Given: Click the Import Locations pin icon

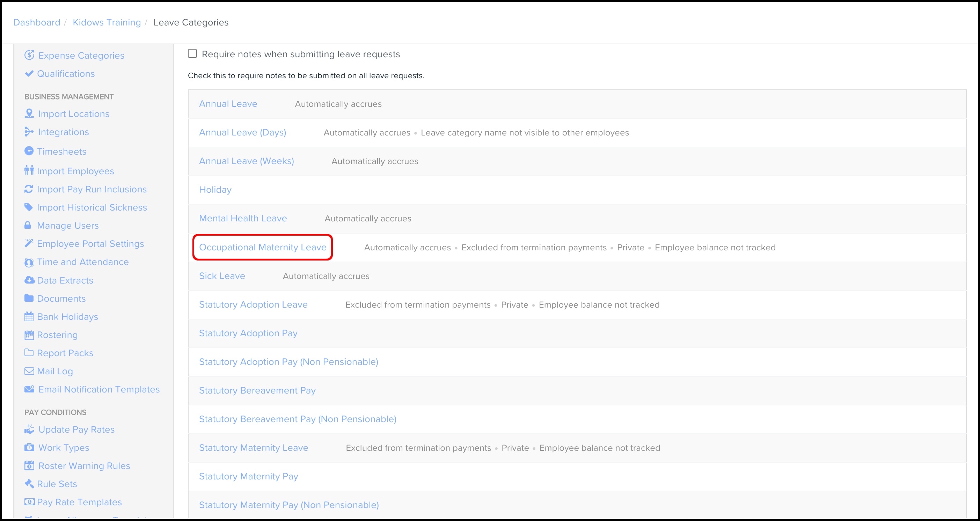Looking at the screenshot, I should click(29, 113).
